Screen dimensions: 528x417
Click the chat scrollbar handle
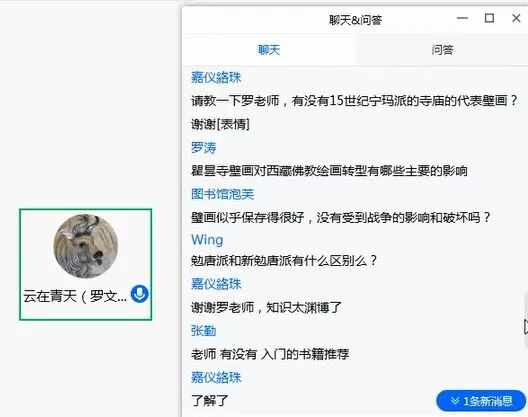(526, 320)
